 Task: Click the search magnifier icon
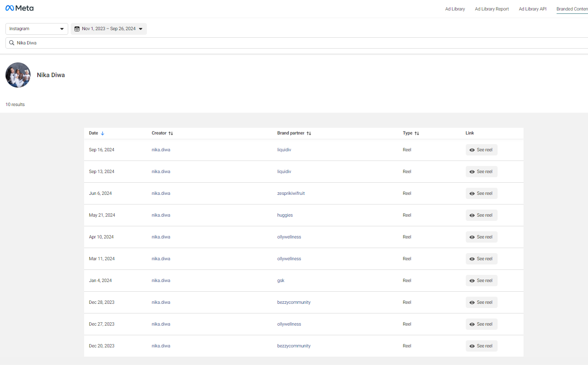[x=12, y=43]
